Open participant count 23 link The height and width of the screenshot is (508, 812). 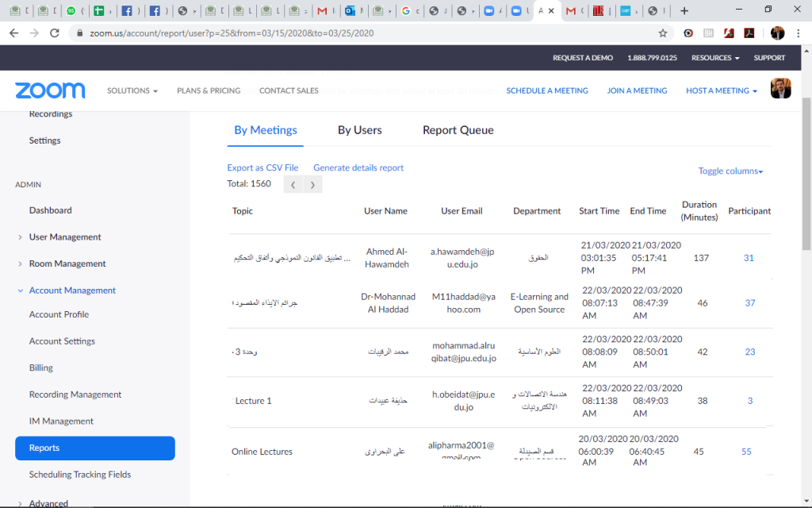(750, 352)
